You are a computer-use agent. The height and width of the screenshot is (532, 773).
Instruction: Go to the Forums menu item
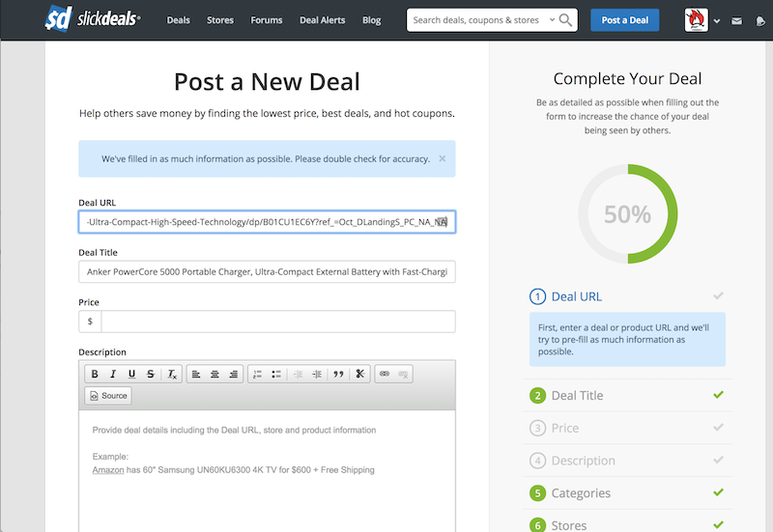pyautogui.click(x=266, y=20)
